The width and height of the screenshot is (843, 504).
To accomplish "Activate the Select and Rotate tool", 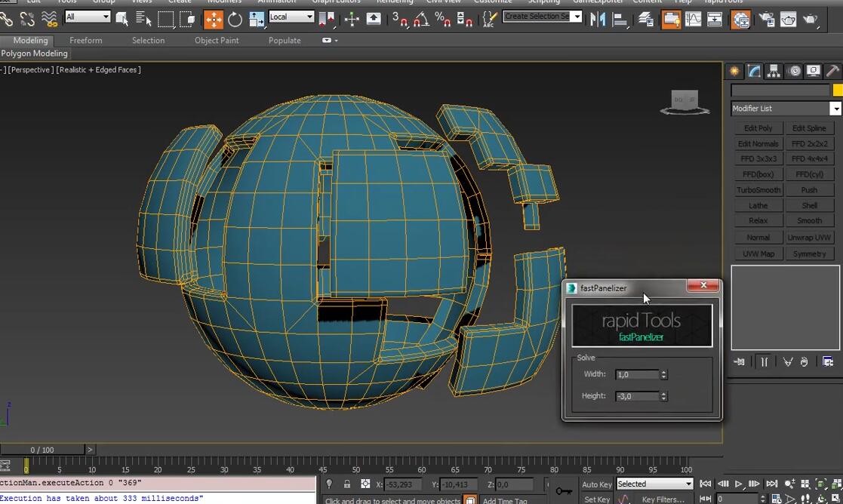I will coord(235,20).
